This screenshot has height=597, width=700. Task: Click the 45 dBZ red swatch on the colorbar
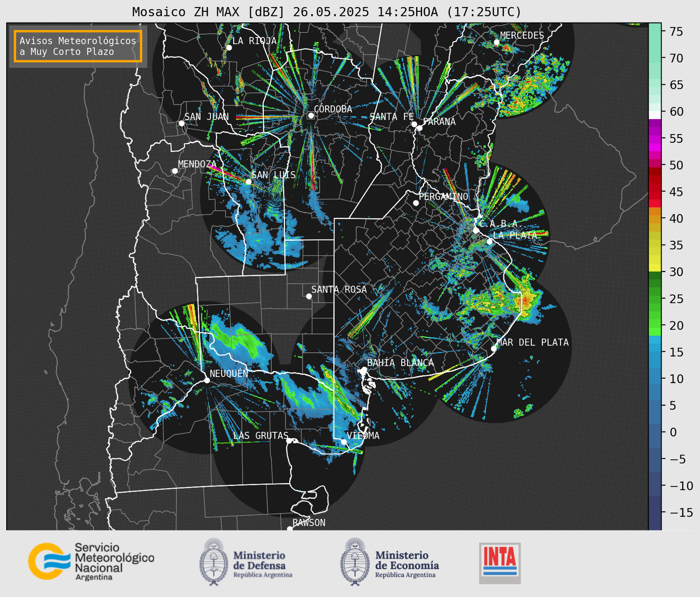click(x=655, y=192)
